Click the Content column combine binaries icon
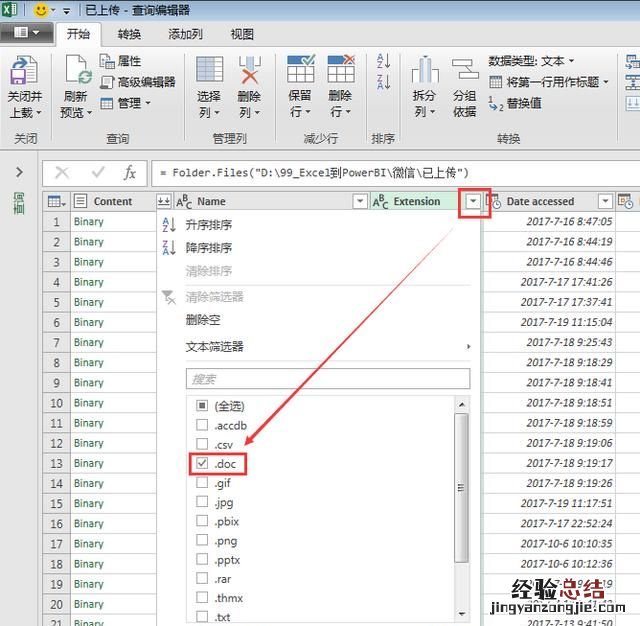Viewport: 640px width, 626px height. pos(164,201)
